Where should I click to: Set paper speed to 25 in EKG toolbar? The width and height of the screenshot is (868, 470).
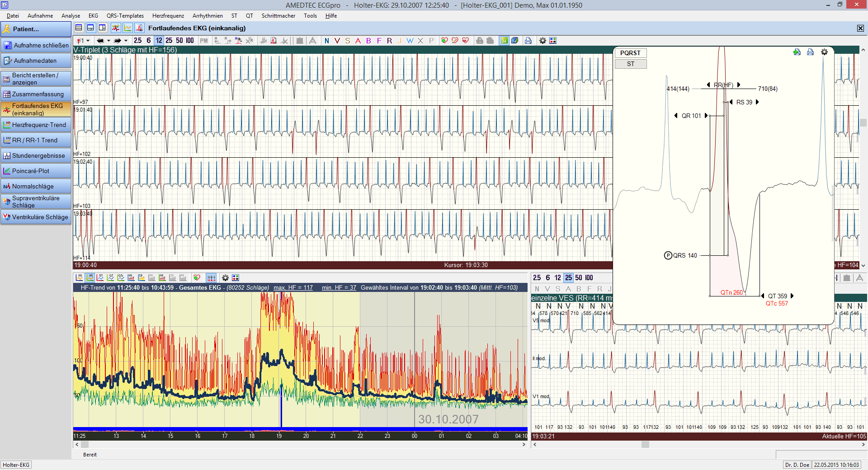[169, 41]
